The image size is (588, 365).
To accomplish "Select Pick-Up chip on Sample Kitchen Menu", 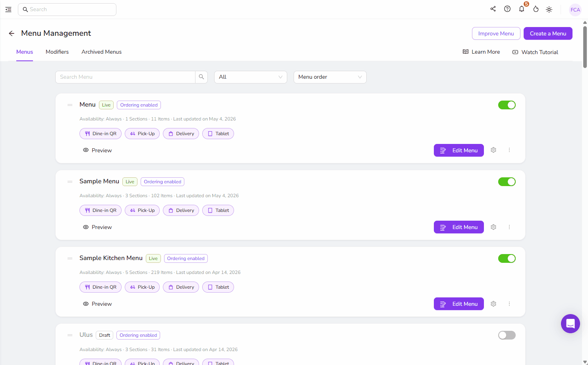I will [x=142, y=287].
